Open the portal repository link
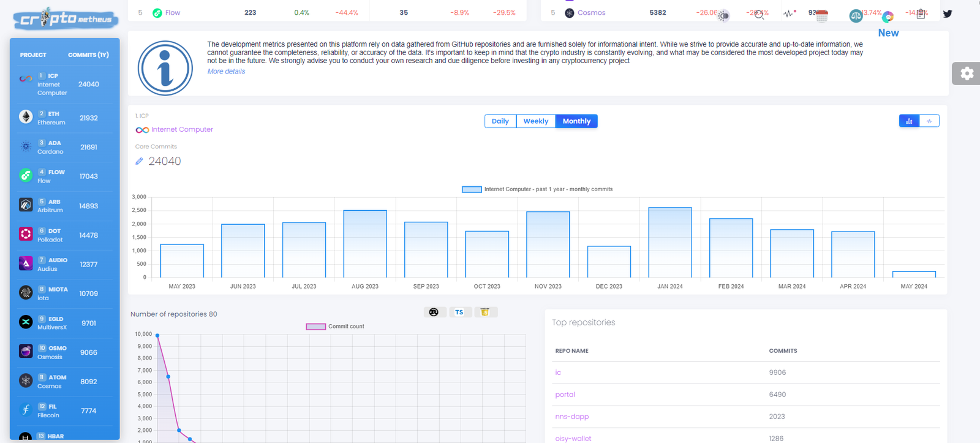980x443 pixels. 565,395
